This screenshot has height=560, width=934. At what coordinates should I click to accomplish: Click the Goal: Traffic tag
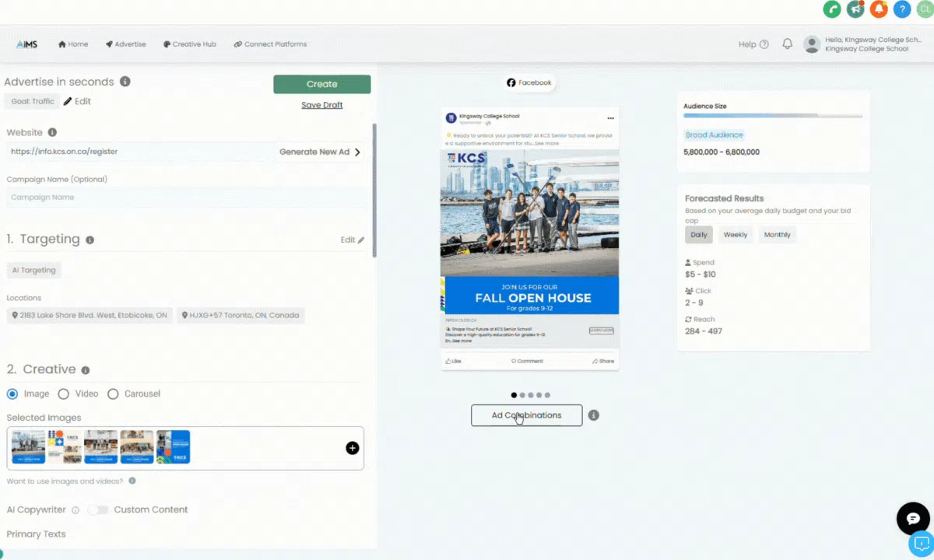[33, 101]
